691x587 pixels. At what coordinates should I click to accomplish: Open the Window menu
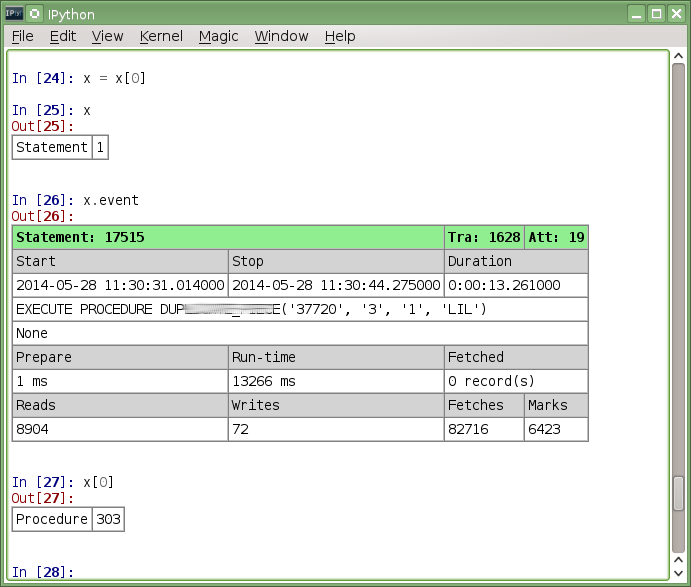coord(281,36)
